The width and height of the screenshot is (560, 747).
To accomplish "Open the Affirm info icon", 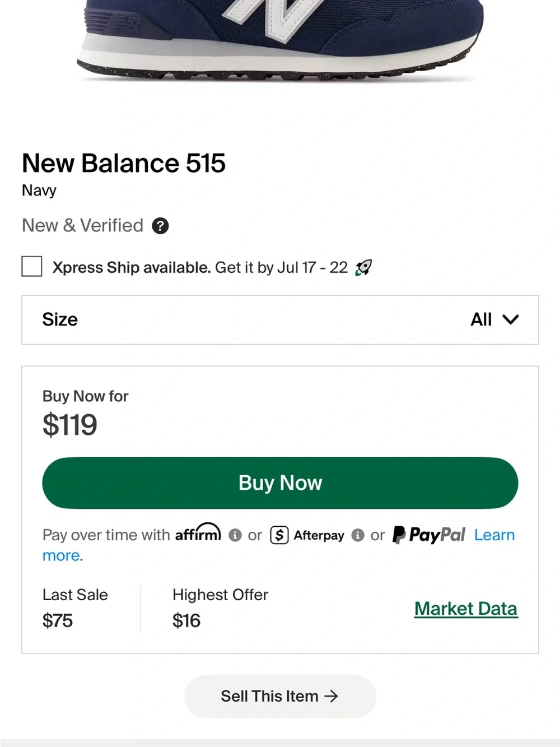I will [235, 535].
